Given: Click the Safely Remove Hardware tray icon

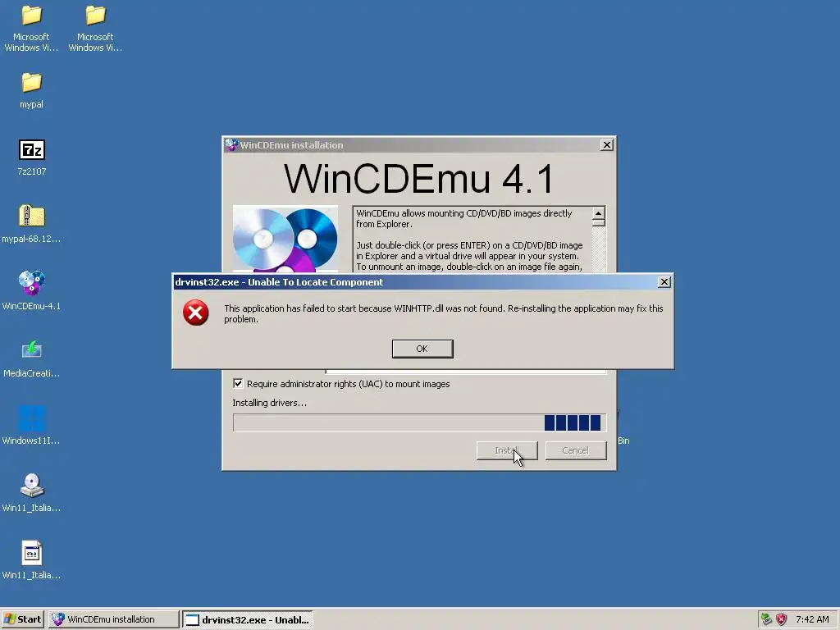Looking at the screenshot, I should 767,619.
